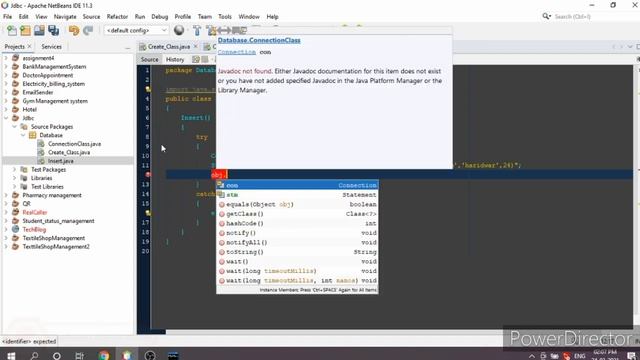Select the Pharmacy management project

pos(52,195)
